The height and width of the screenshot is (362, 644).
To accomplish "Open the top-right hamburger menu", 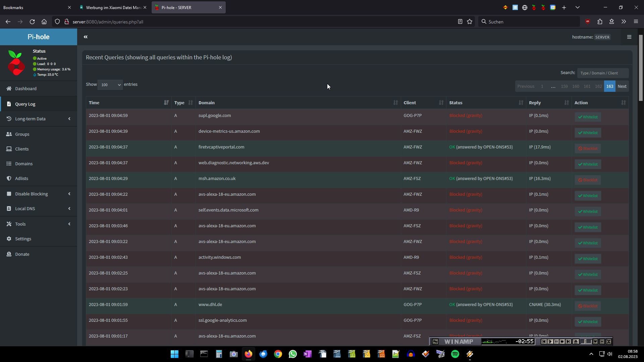I will [x=629, y=37].
